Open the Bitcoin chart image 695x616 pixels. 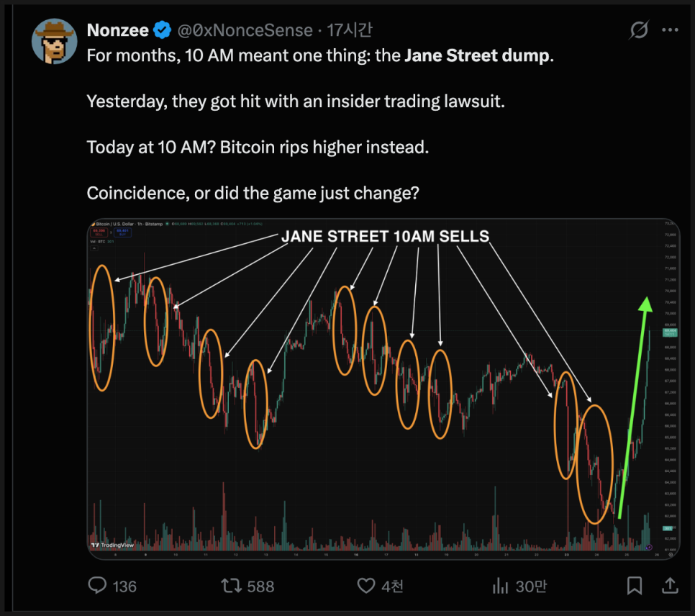coord(382,389)
